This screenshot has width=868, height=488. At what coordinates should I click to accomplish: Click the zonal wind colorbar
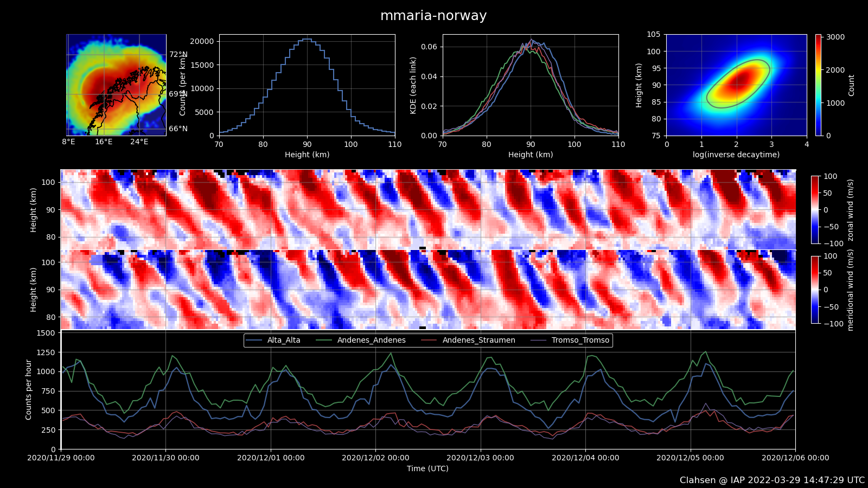[815, 210]
